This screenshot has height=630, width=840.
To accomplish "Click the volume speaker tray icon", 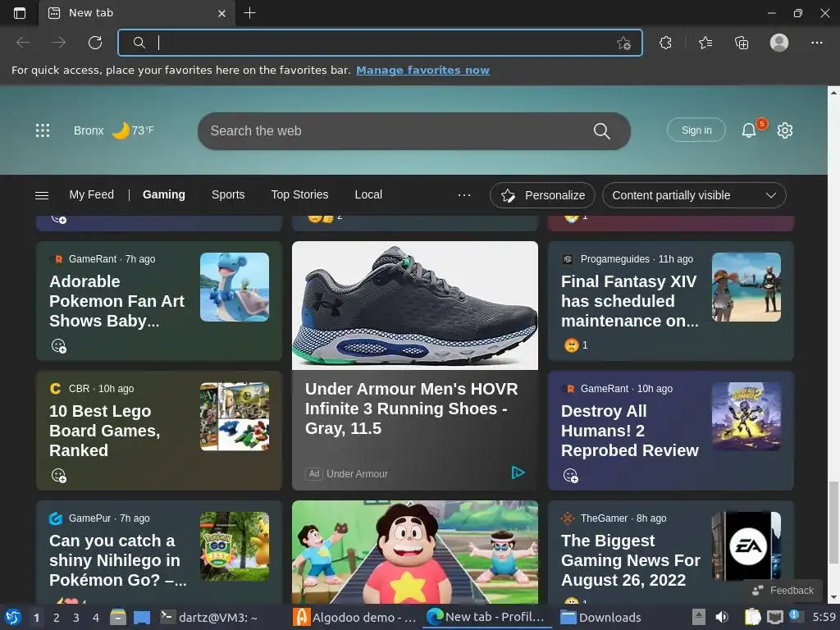I will click(722, 617).
